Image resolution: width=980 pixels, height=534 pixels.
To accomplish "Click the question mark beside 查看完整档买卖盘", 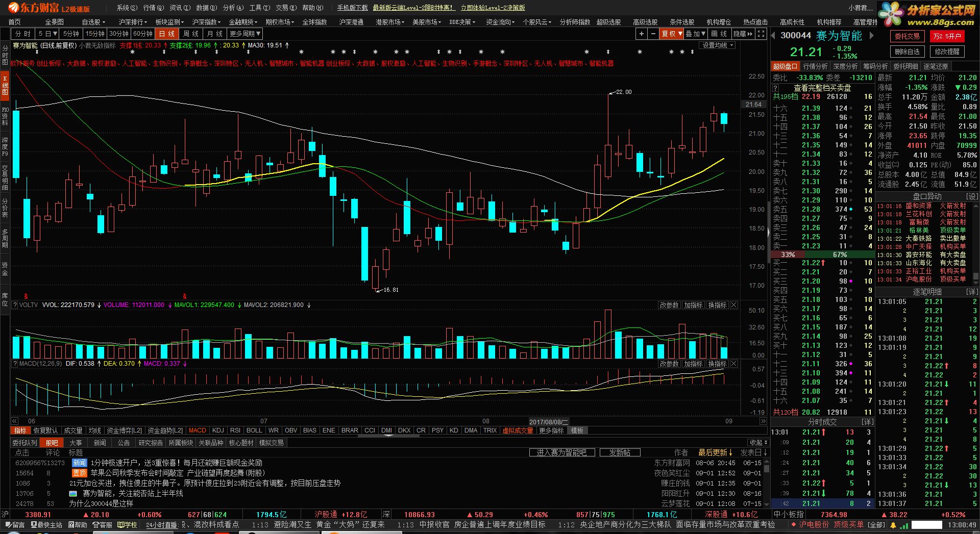I will pyautogui.click(x=775, y=88).
